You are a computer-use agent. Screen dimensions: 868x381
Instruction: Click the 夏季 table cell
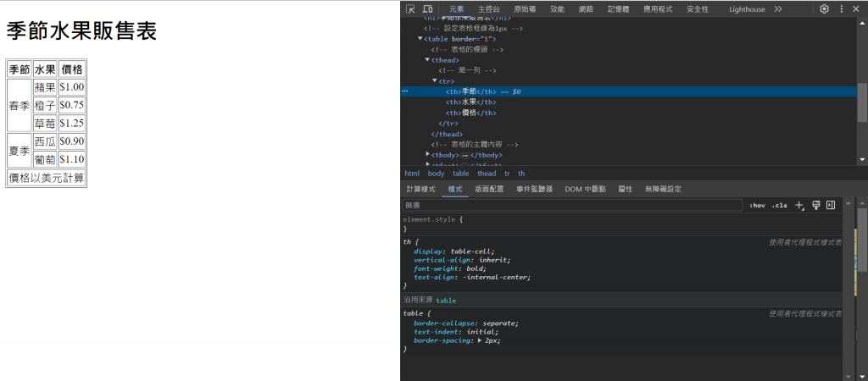pos(19,151)
